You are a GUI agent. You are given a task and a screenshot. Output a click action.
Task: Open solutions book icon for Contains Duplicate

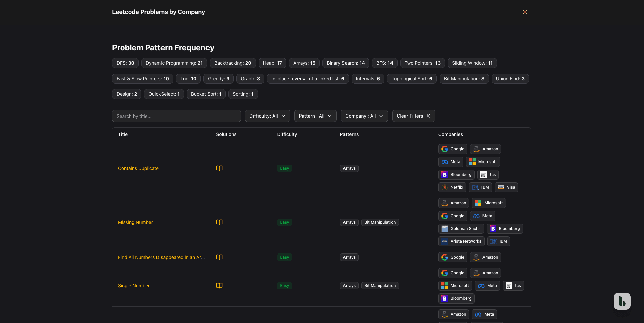(x=219, y=168)
